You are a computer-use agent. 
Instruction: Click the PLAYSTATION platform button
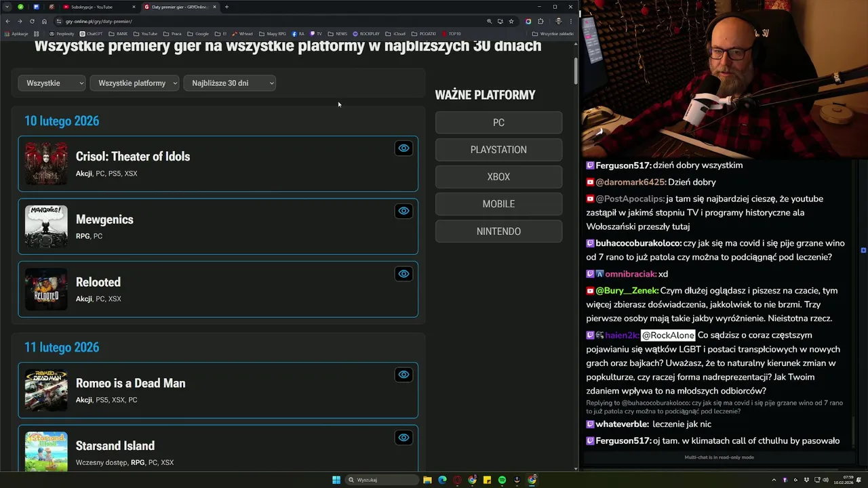click(498, 150)
